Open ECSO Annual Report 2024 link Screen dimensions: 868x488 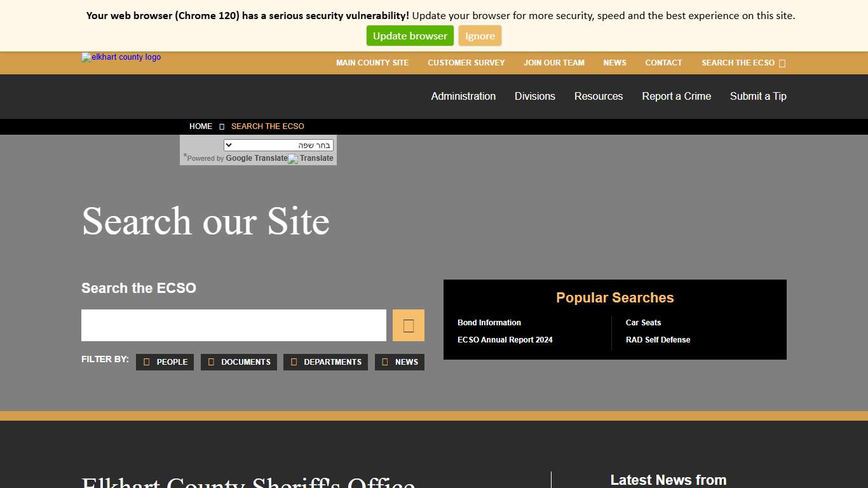pyautogui.click(x=505, y=340)
